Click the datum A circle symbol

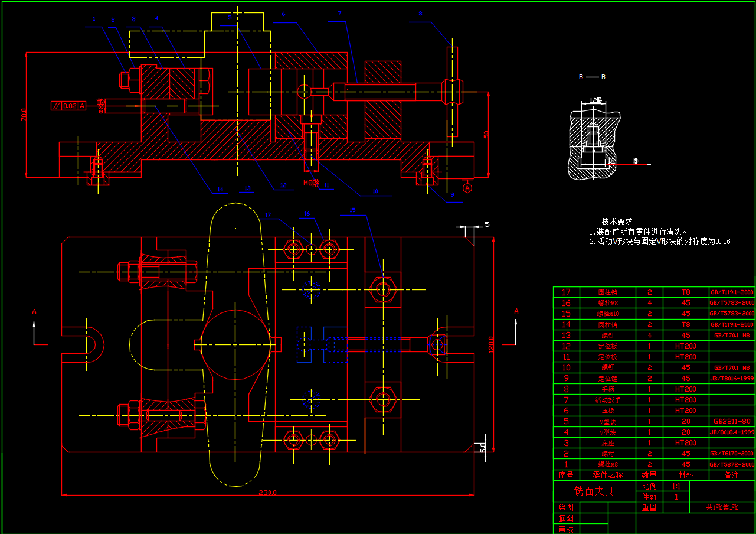(x=467, y=188)
